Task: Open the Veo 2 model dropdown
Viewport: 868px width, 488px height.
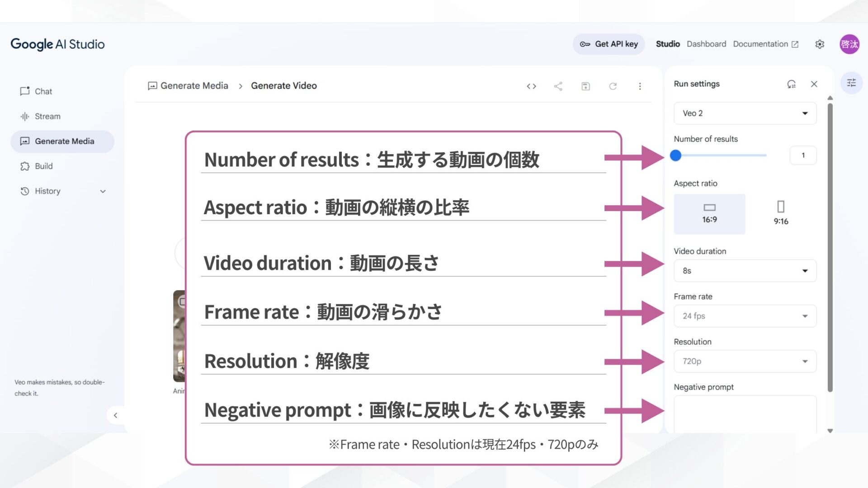Action: (x=745, y=113)
